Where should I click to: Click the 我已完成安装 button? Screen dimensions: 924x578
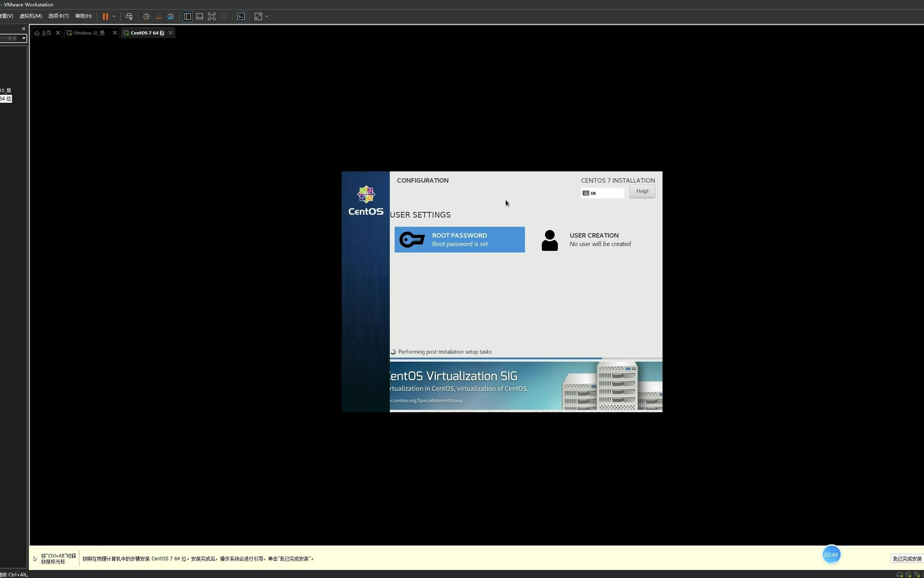coord(907,559)
